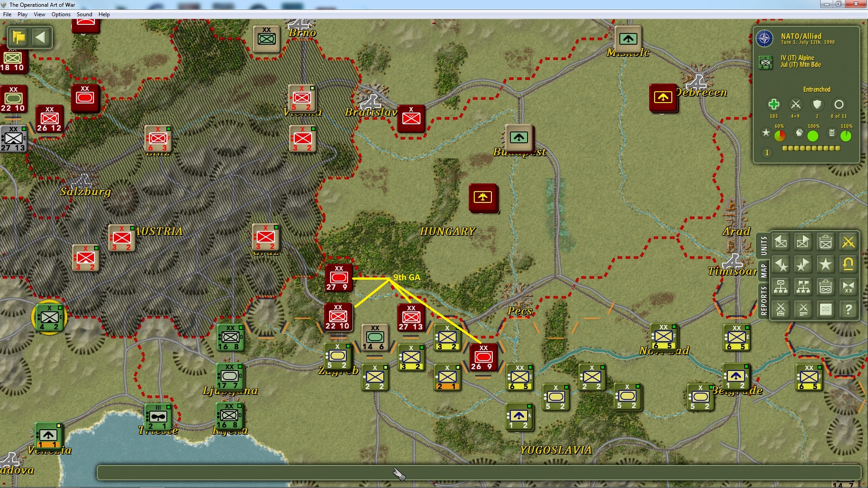Click the yellow flag button
Screen dimensions: 868x488
coord(19,37)
